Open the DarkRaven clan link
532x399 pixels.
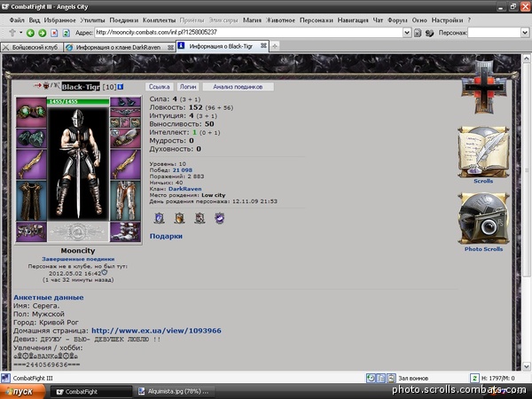coord(185,189)
